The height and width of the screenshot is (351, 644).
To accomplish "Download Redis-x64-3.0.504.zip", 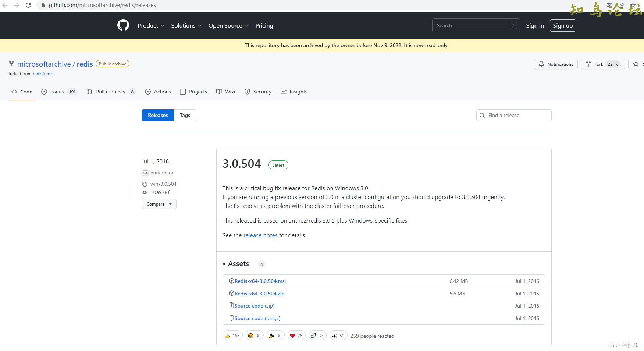I will point(260,294).
